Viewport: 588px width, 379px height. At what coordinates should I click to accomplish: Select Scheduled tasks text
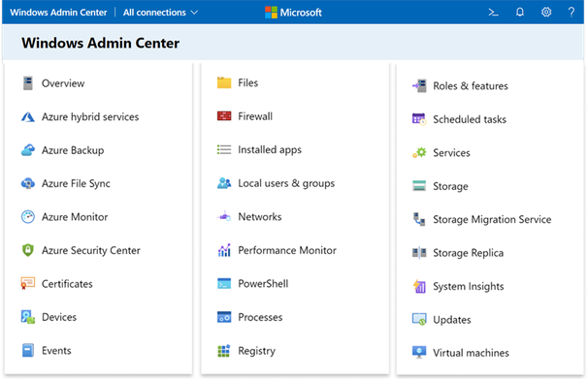pyautogui.click(x=470, y=119)
